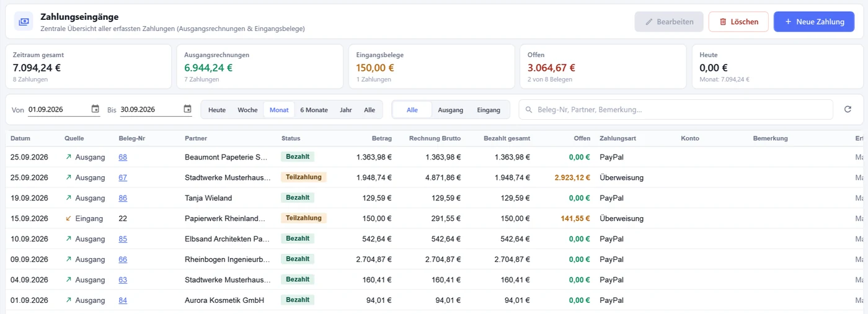Toggle source filter to Ausgang
Screen dimensions: 868x314
point(451,110)
